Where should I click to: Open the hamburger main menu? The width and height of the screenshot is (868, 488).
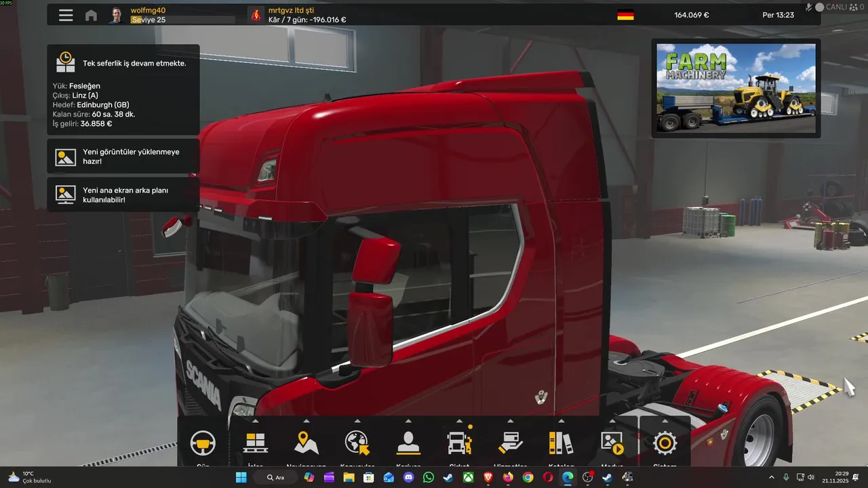66,15
